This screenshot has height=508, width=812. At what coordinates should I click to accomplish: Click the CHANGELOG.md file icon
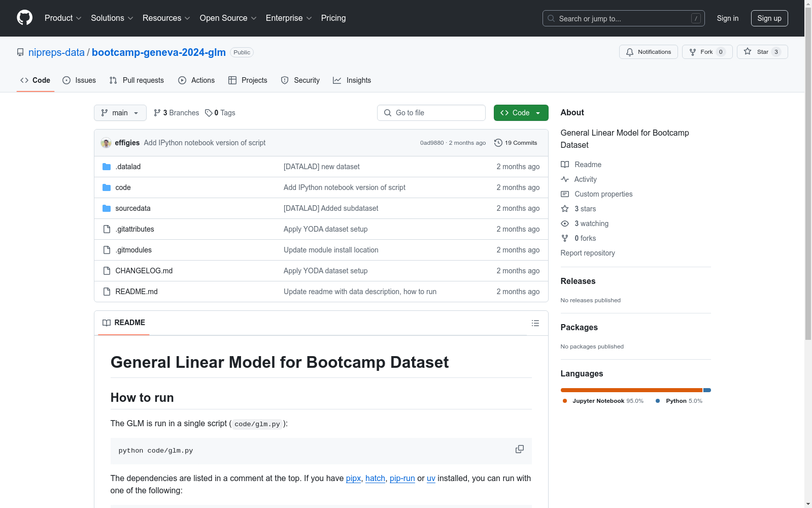point(107,271)
